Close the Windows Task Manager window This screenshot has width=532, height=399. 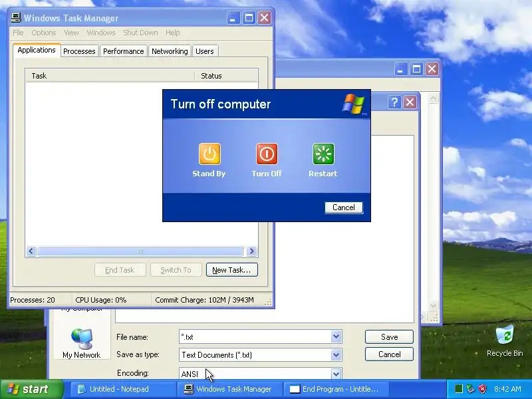pos(264,18)
